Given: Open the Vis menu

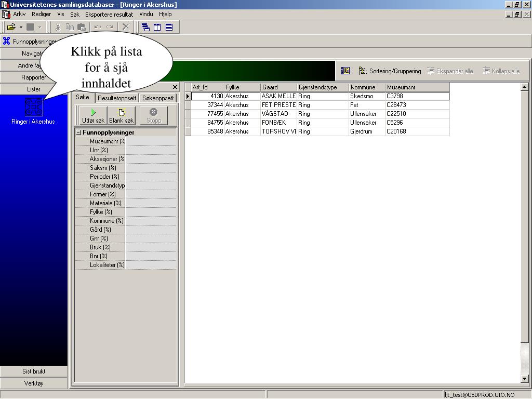Looking at the screenshot, I should pyautogui.click(x=61, y=14).
